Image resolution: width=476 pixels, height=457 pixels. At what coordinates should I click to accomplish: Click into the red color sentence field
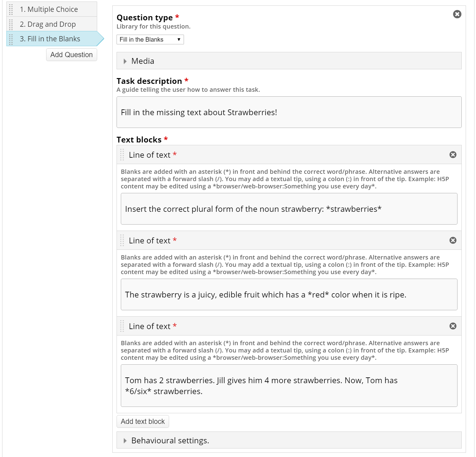[289, 295]
